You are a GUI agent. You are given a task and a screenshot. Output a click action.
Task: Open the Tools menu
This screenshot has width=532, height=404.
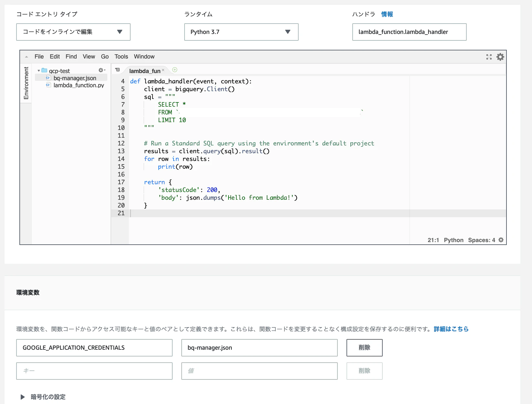(121, 57)
